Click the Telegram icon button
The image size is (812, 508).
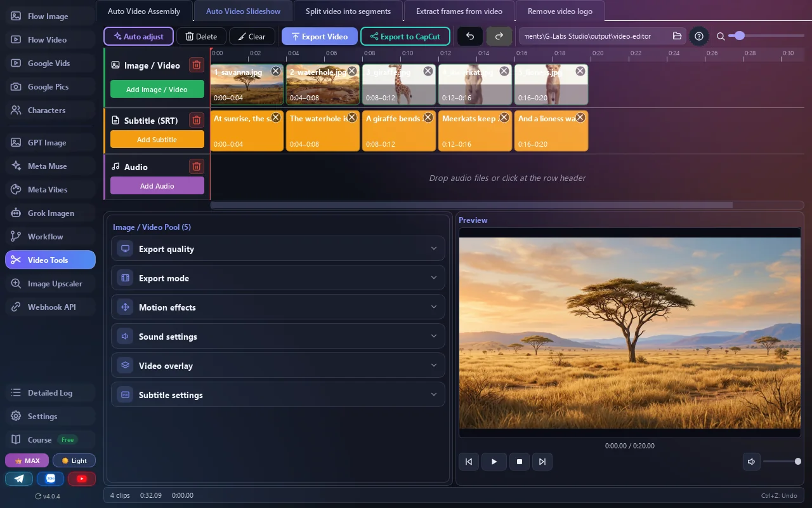point(19,479)
